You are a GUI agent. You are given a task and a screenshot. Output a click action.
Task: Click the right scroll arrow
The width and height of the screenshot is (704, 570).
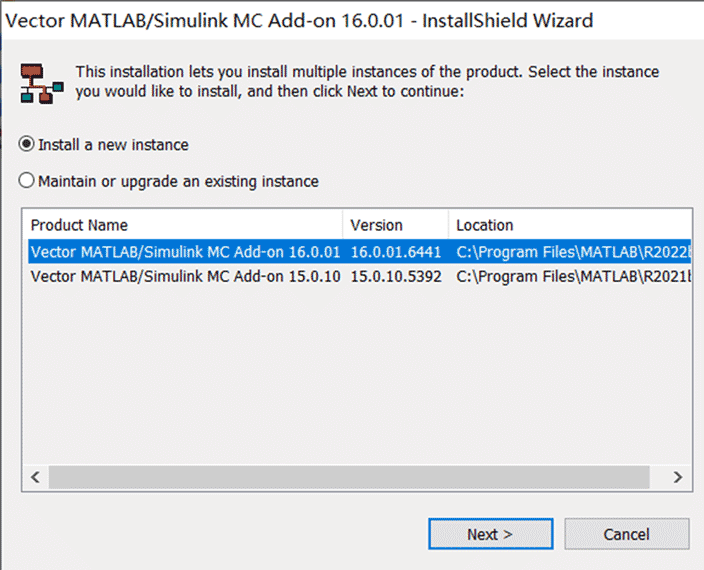[678, 477]
